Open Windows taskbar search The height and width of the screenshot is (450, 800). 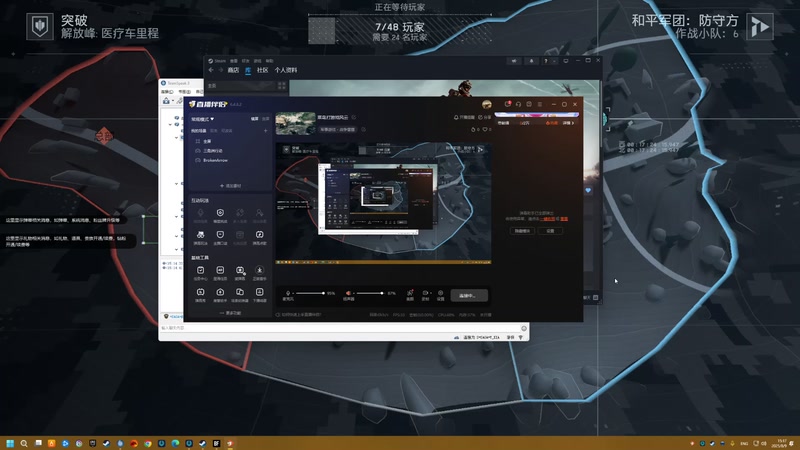tap(24, 443)
